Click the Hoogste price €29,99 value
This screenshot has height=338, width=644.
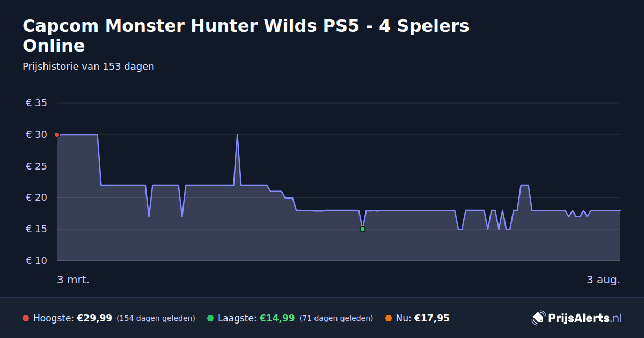click(94, 318)
